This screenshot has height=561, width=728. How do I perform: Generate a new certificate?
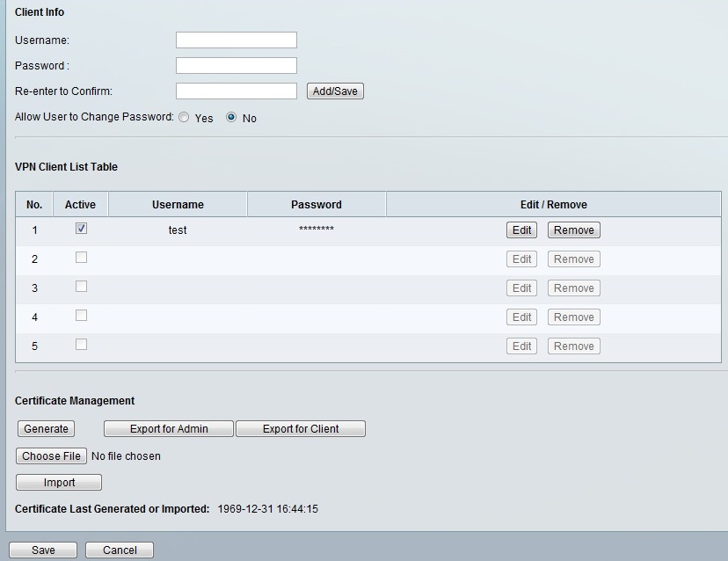[46, 428]
